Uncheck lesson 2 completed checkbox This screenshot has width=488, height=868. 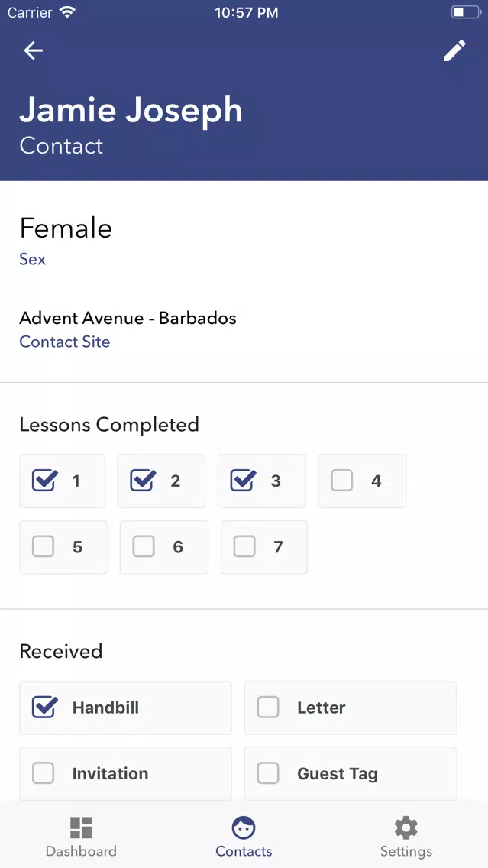point(143,481)
